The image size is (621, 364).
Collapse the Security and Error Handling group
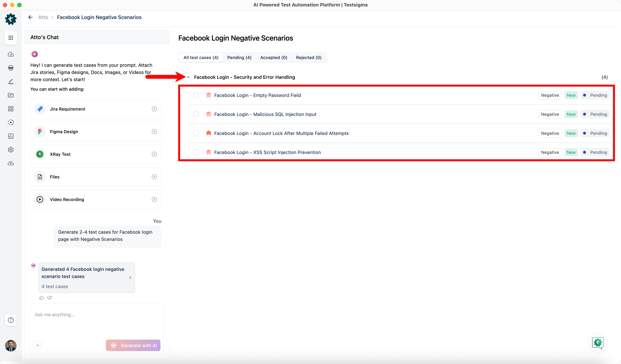(188, 77)
